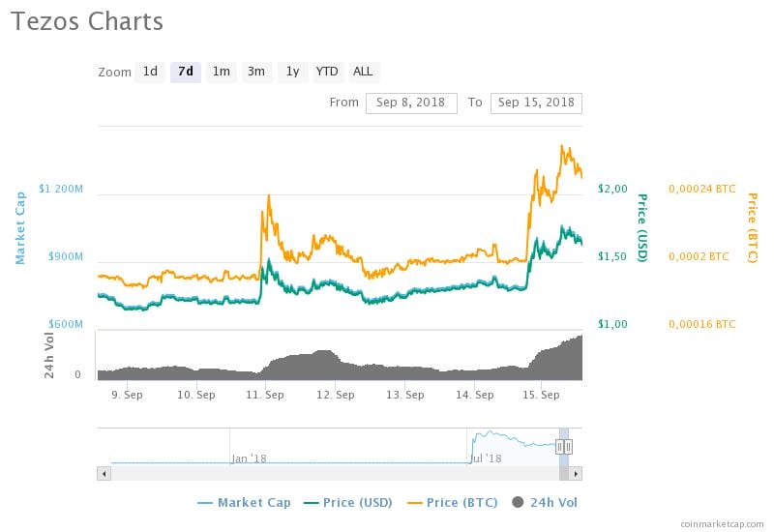774x532 pixels.
Task: Click the navigator scrollbar track
Action: (x=329, y=473)
